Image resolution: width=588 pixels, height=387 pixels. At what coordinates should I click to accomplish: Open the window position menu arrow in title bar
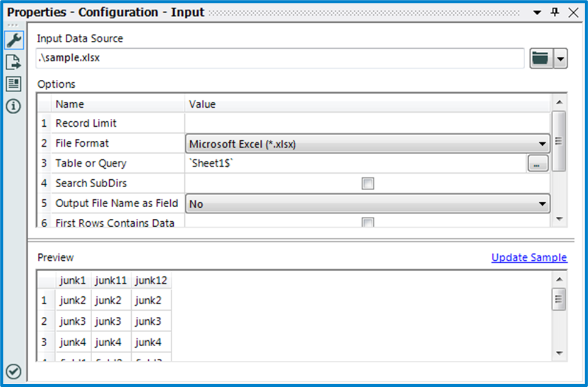click(x=537, y=12)
